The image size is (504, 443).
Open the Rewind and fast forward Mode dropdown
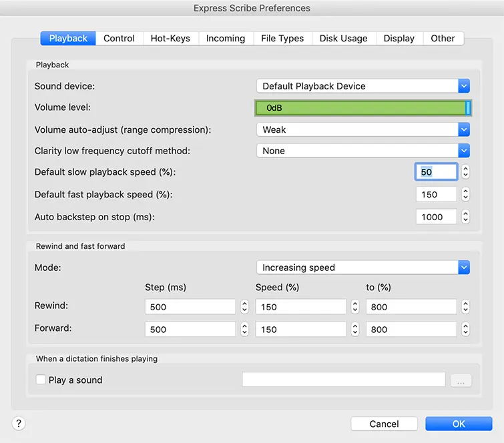[363, 268]
